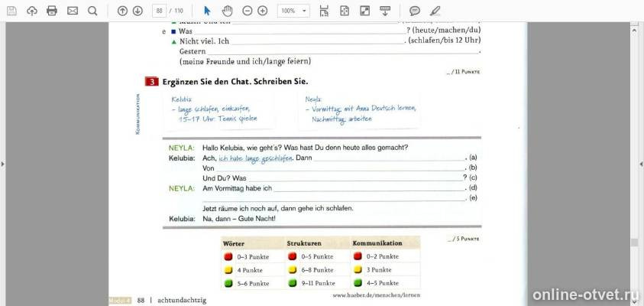Click the read mode download icon

tap(385, 11)
